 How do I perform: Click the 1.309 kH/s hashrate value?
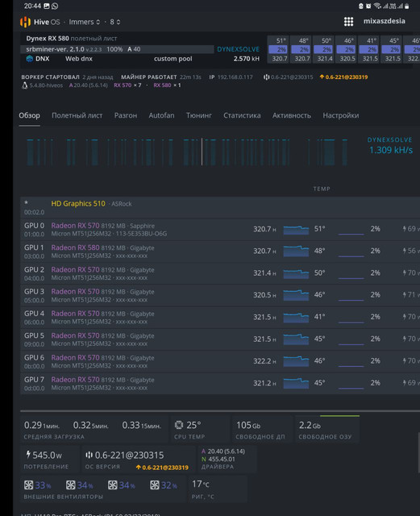click(391, 151)
